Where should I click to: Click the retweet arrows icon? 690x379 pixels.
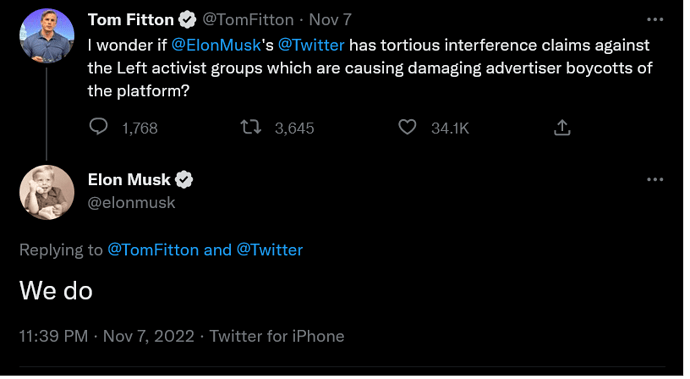[x=251, y=128]
